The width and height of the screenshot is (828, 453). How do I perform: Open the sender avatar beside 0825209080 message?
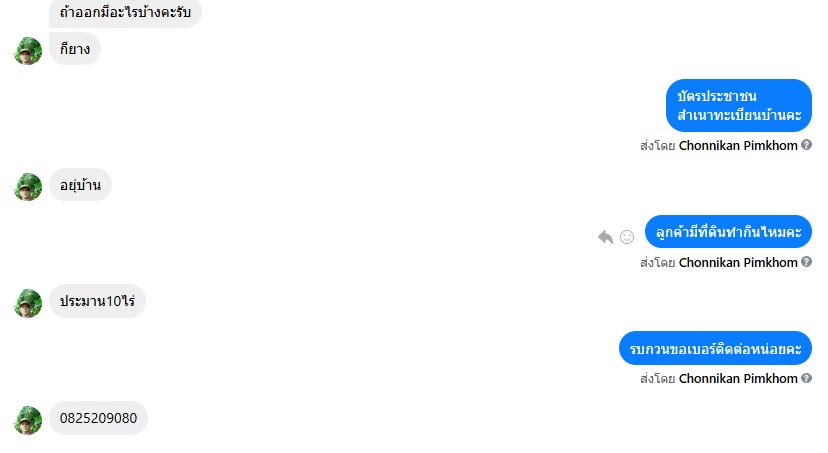click(27, 420)
